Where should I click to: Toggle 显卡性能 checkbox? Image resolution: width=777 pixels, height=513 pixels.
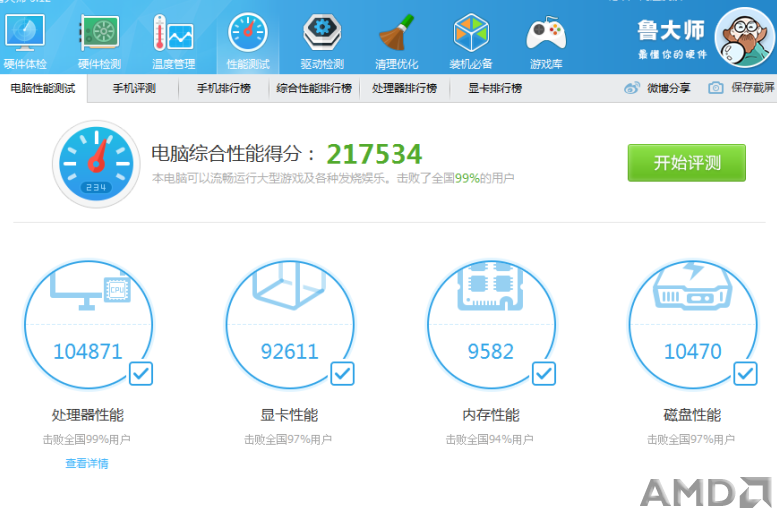(342, 374)
